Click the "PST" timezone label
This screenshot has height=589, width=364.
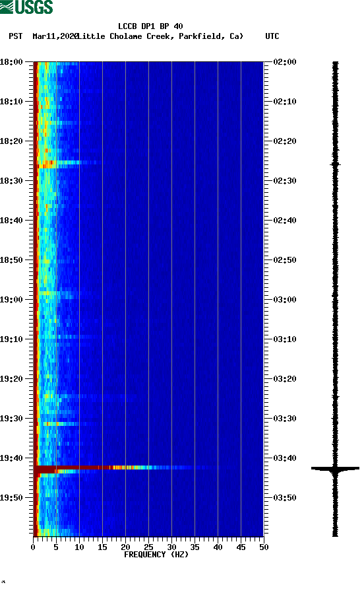point(16,36)
